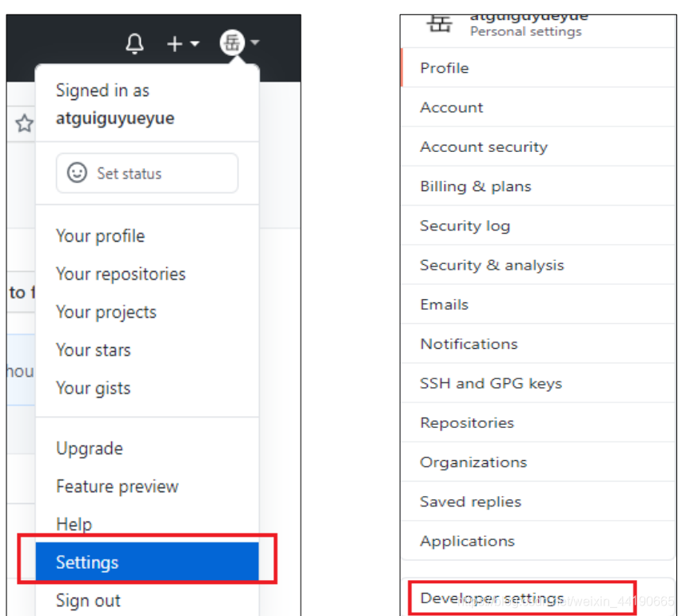Click the smiley face status icon
Image resolution: width=682 pixels, height=616 pixels.
[77, 172]
